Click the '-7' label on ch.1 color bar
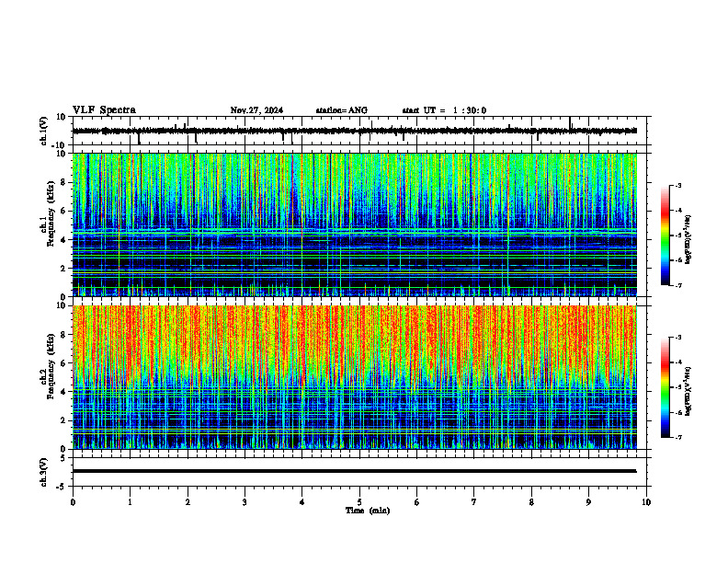This screenshot has width=728, height=563. click(678, 285)
